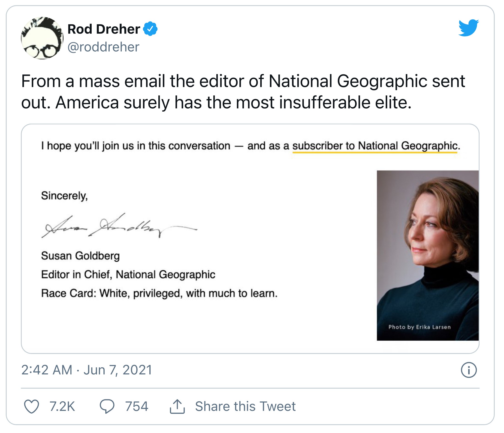Click the Twitter bird logo
The height and width of the screenshot is (433, 504).
pos(468,28)
